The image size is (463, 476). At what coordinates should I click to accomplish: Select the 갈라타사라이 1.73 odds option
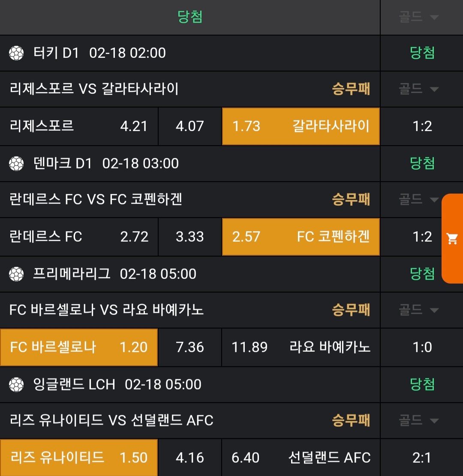tap(301, 126)
